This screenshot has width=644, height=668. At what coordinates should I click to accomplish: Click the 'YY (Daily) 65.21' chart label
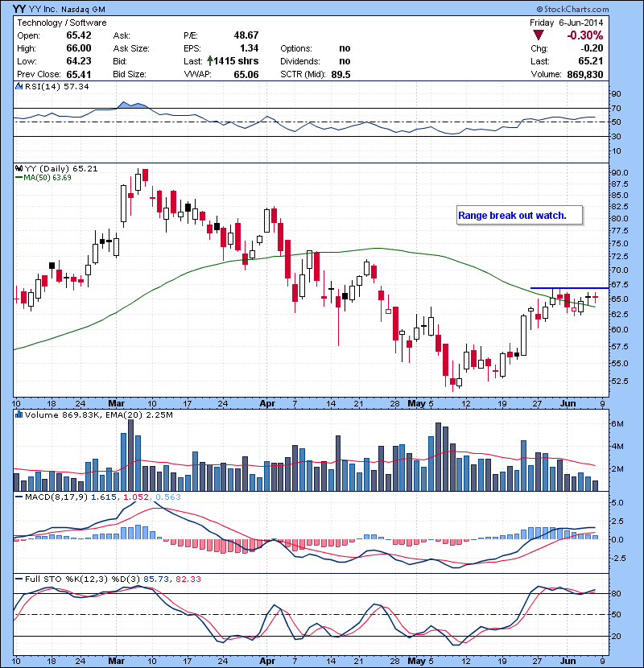click(61, 168)
